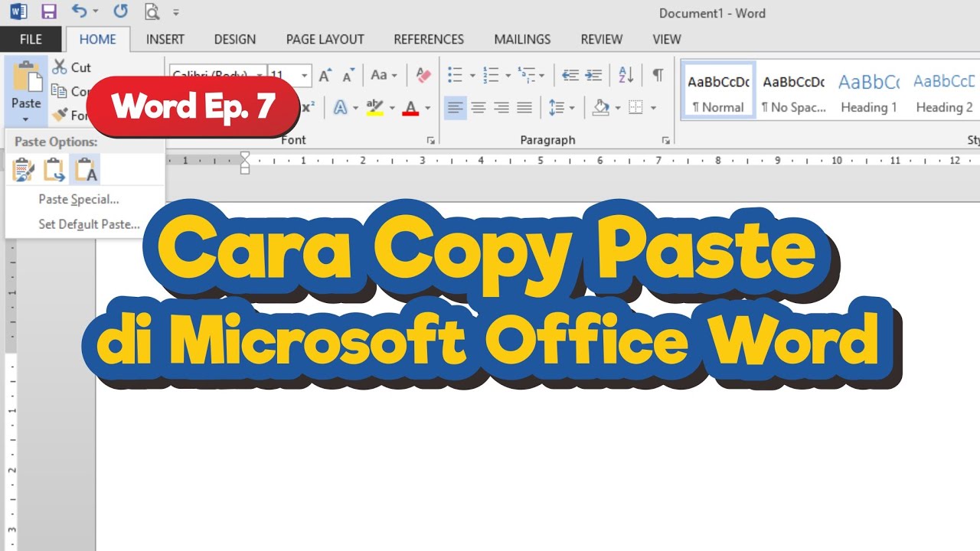Viewport: 980px width, 551px height.
Task: Click the Paste clipboard icon
Action: pyautogui.click(x=27, y=77)
